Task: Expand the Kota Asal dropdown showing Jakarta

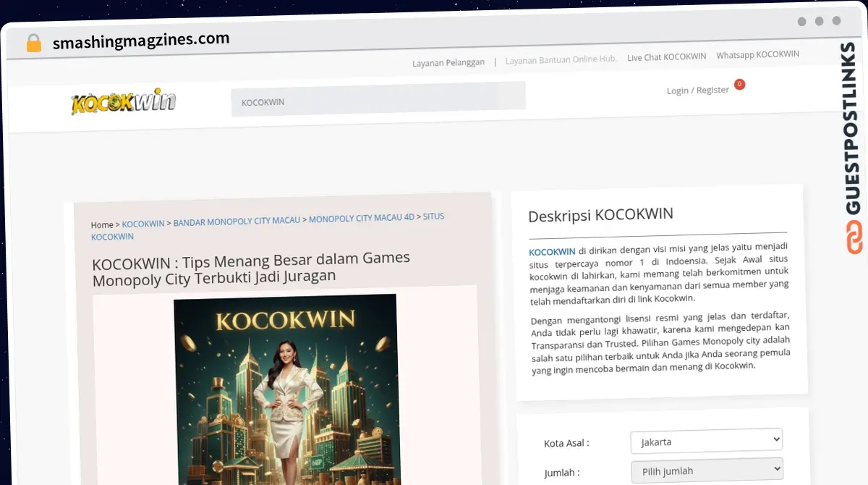Action: pyautogui.click(x=707, y=440)
